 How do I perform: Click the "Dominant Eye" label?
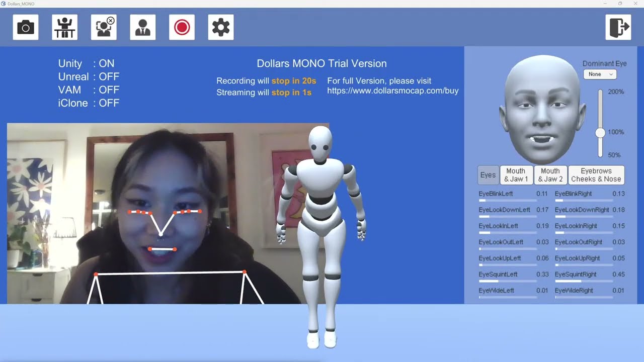click(605, 63)
